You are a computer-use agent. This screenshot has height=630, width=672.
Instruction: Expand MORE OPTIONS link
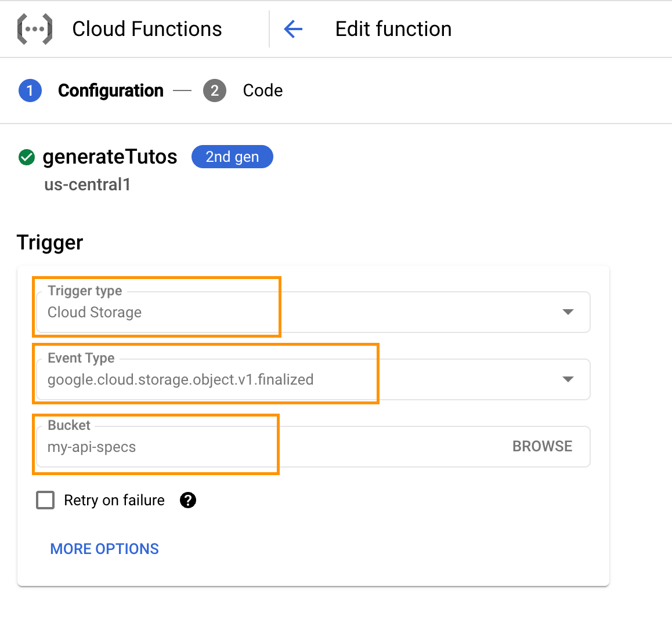pos(104,549)
